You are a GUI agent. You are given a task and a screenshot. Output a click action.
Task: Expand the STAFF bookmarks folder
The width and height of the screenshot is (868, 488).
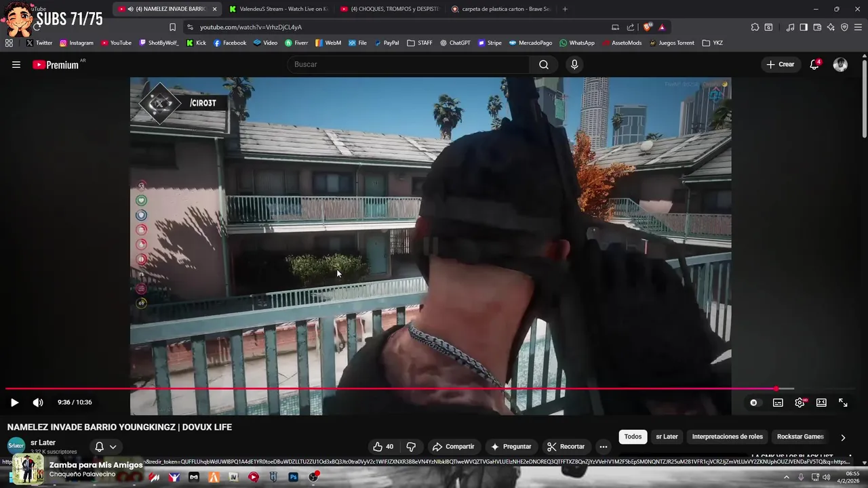pyautogui.click(x=420, y=43)
